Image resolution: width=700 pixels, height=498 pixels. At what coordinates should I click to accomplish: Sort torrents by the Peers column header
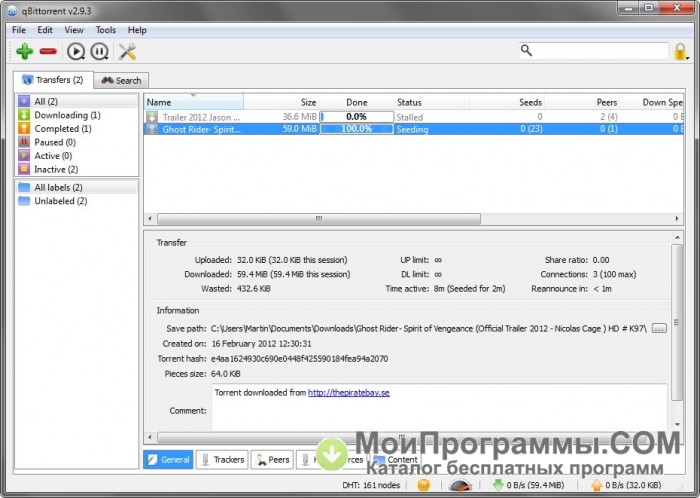point(582,102)
